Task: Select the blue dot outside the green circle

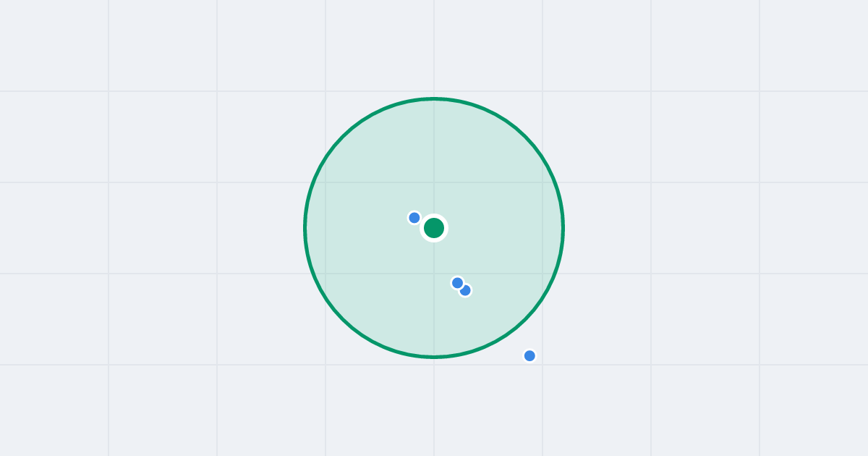Action: click(529, 355)
